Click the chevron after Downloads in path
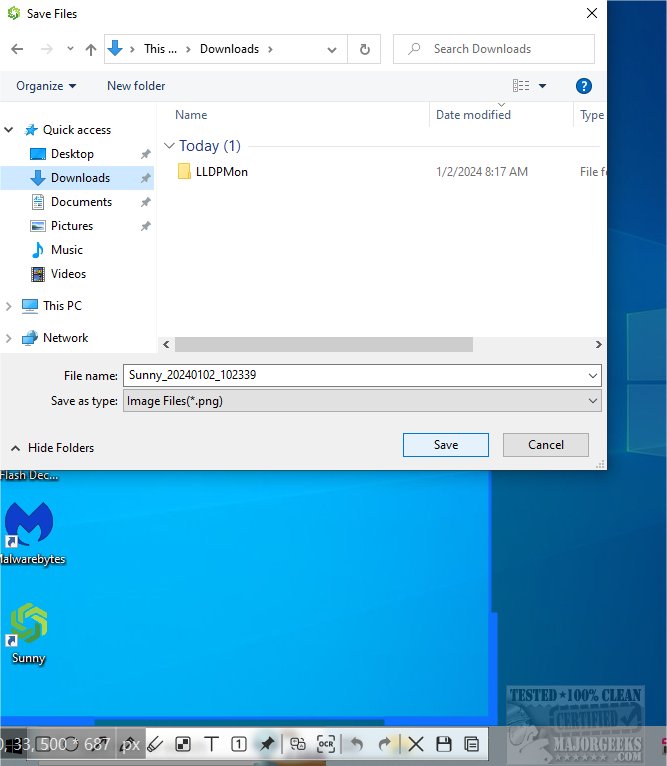Screen dimensions: 667x766 (x=270, y=49)
